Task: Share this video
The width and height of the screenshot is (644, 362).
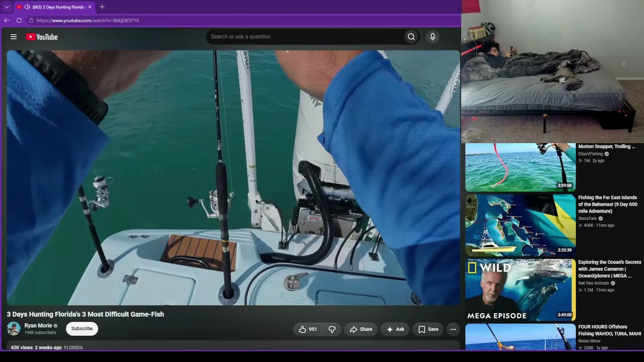Action: [361, 329]
